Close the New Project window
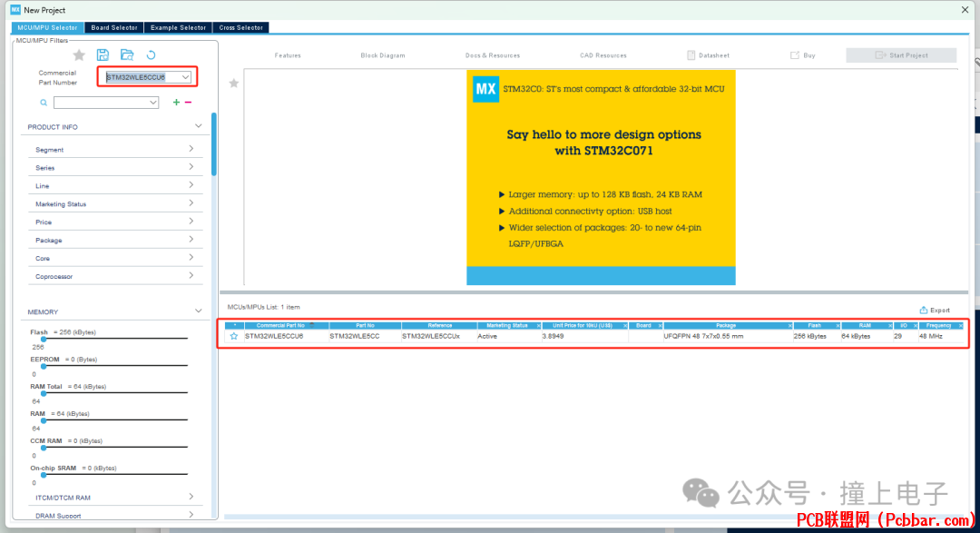This screenshot has width=980, height=533. (965, 9)
